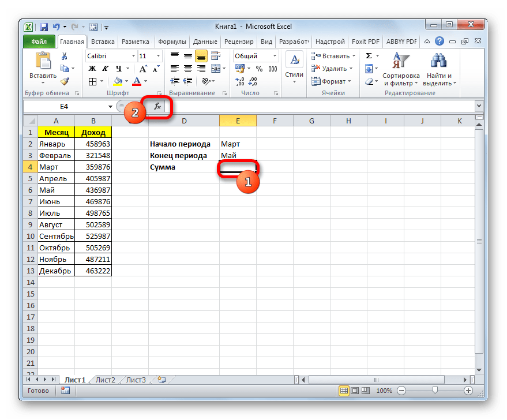
Task: Open the Customize Quick Access Toolbar dropdown
Action: point(106,28)
